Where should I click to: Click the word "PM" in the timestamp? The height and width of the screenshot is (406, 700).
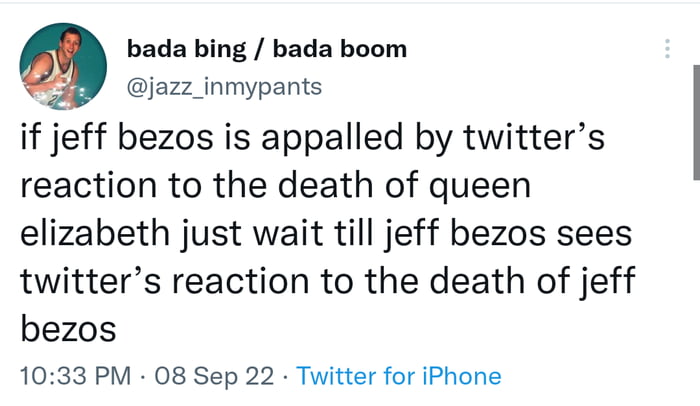coord(113,376)
